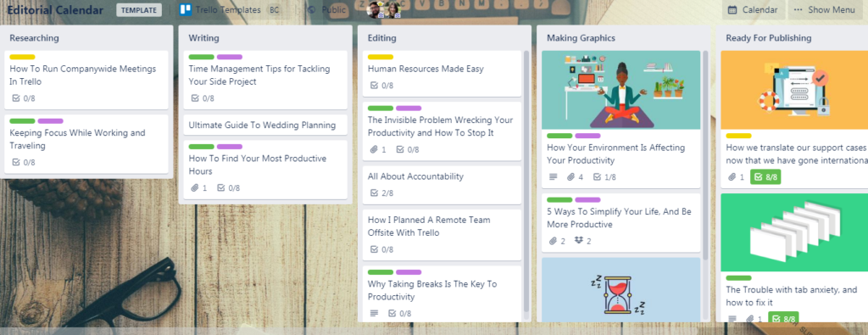Click the completed 8/8 checklist badge on translate card
The image size is (868, 335).
tap(765, 177)
